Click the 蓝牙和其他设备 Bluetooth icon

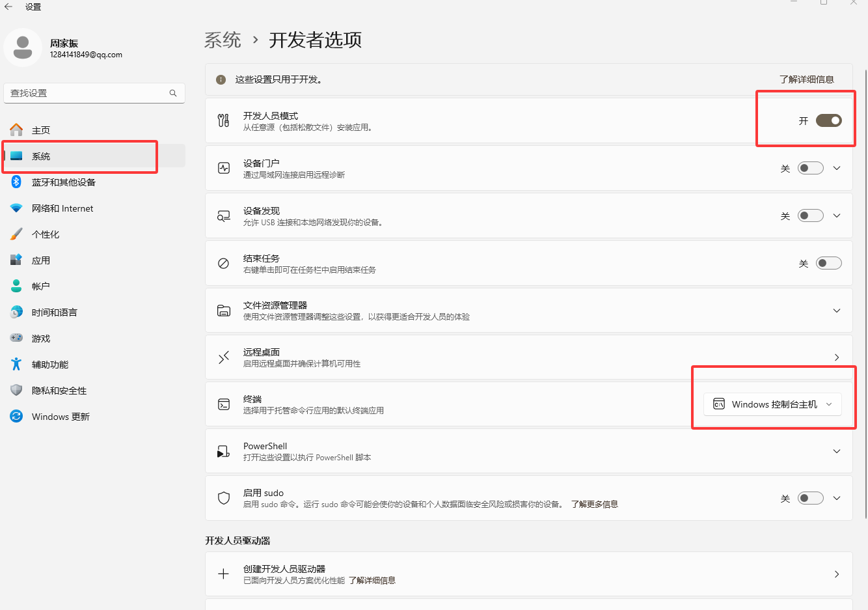[x=16, y=182]
